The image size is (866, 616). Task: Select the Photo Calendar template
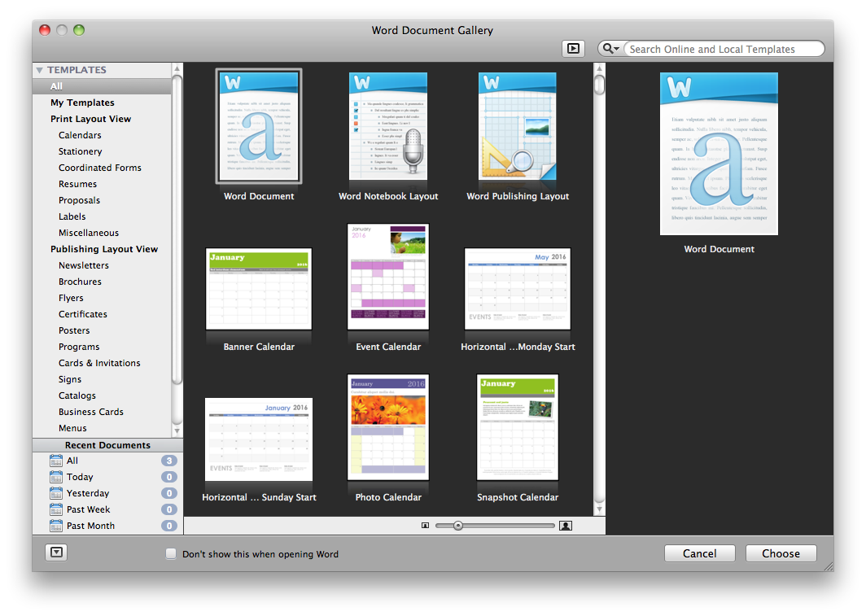coord(387,427)
